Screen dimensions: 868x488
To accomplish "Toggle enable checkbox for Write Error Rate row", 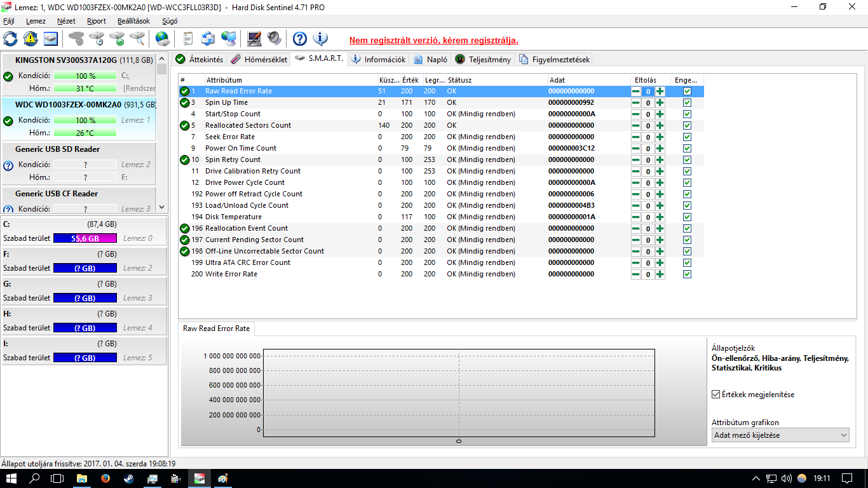I will pyautogui.click(x=687, y=274).
